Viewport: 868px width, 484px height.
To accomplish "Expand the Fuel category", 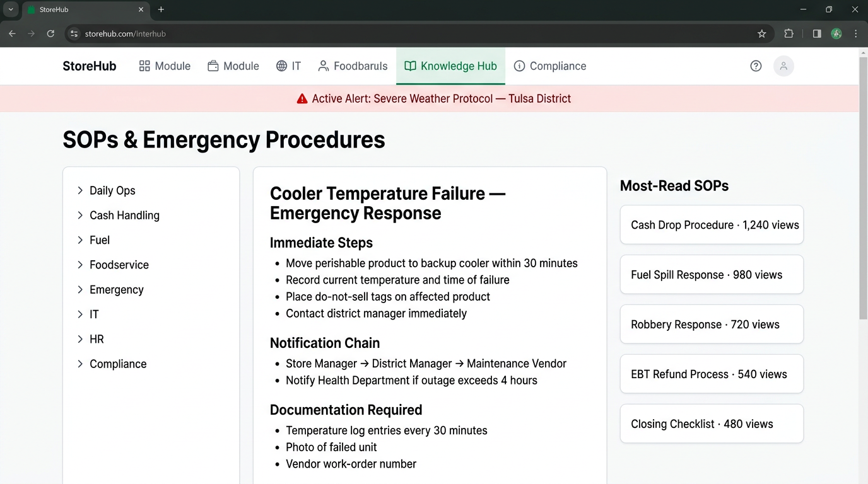I will tap(93, 240).
